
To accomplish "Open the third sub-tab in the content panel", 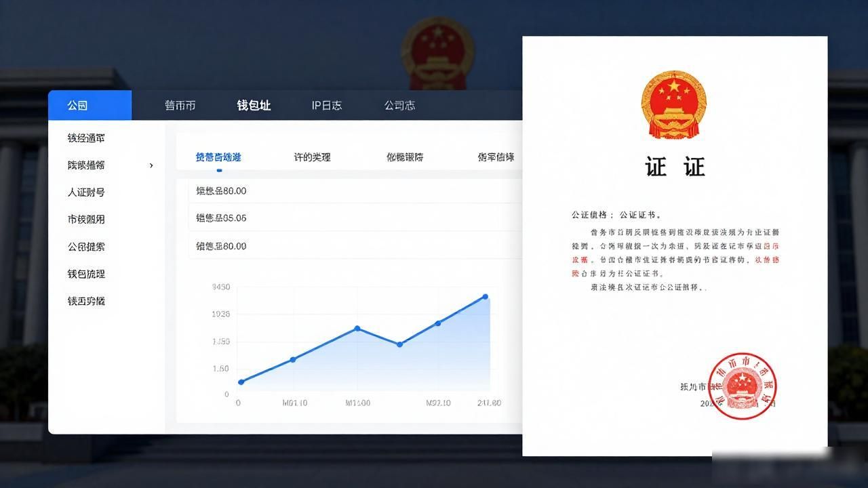I will tap(405, 157).
